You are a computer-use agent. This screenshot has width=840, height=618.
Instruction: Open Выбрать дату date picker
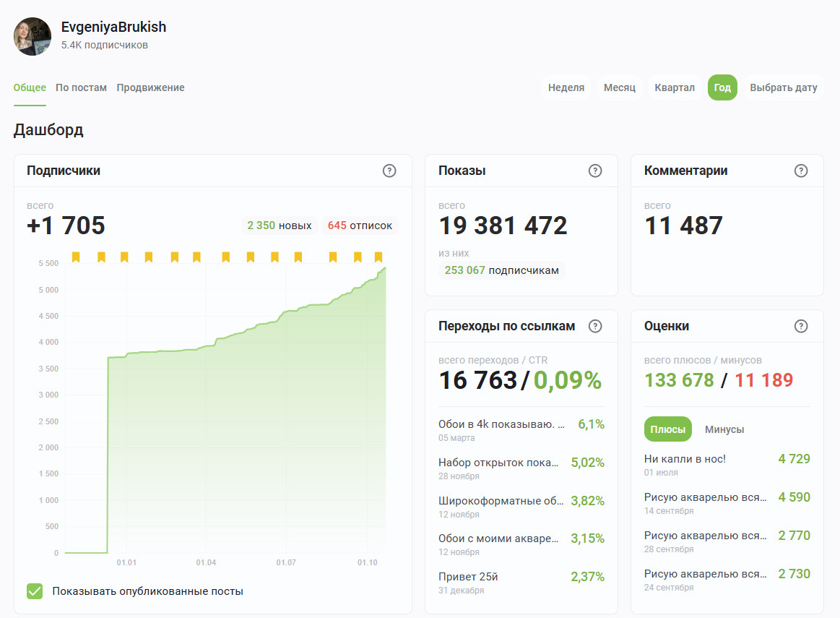783,87
